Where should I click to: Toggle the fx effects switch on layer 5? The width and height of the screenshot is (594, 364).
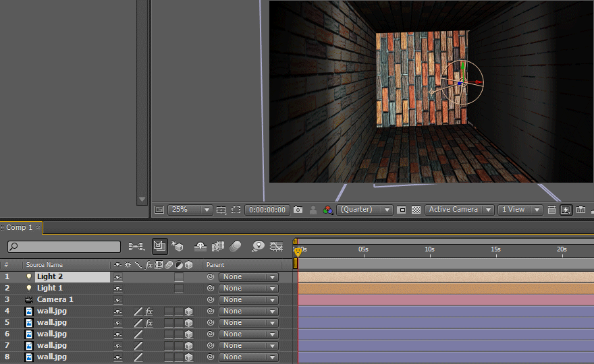(149, 323)
